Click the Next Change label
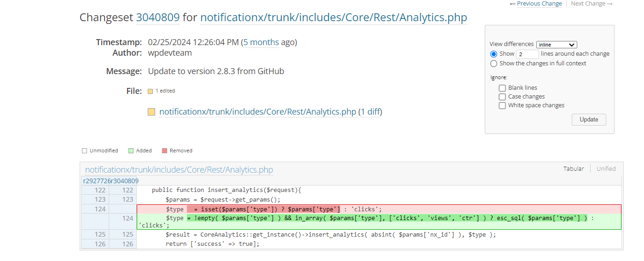This screenshot has width=644, height=261. (x=592, y=4)
